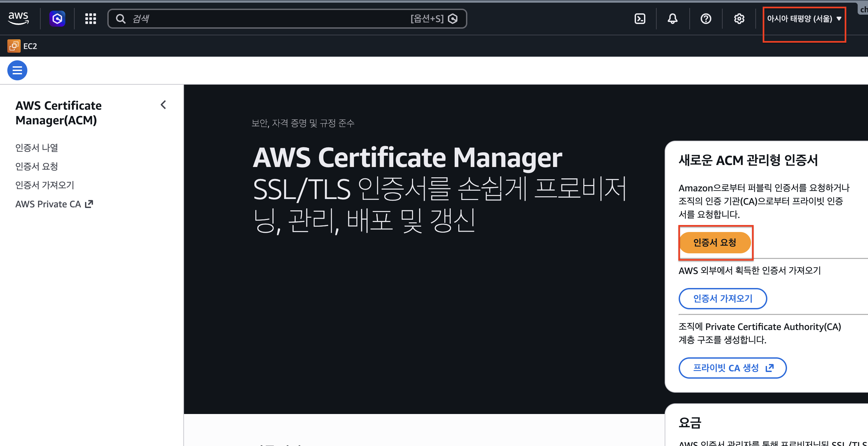Click the EC2 service shortcut icon
Screen dimensions: 868x446
pyautogui.click(x=14, y=46)
